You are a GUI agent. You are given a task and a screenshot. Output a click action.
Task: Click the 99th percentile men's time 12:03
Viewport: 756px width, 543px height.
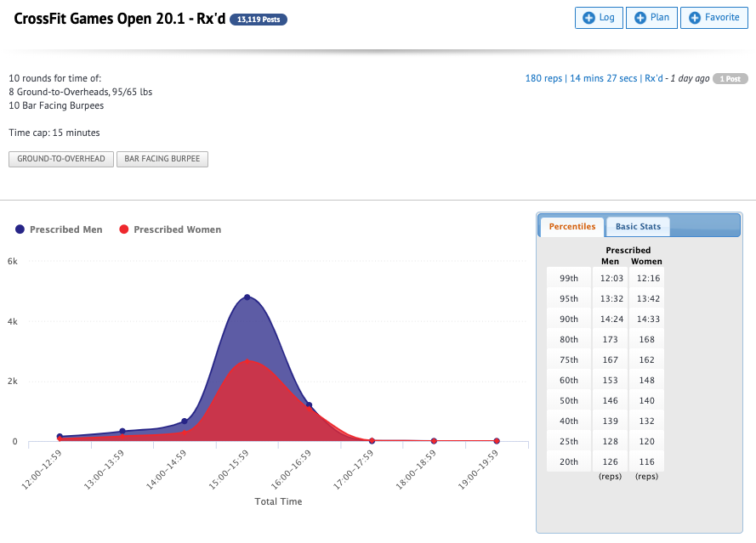click(x=610, y=278)
